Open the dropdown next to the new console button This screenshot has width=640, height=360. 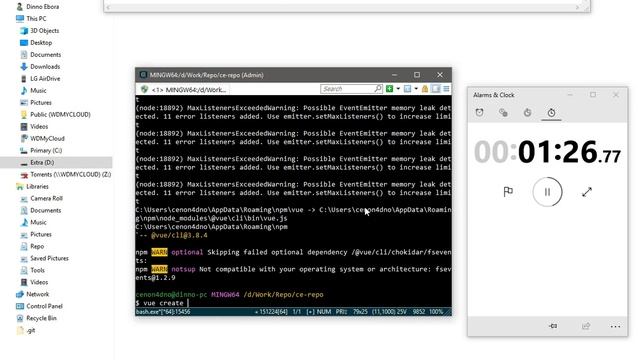398,89
